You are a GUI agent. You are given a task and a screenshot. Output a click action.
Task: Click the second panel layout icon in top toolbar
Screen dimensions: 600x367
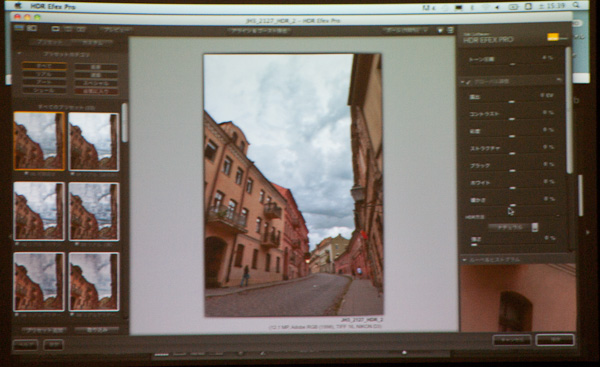(32, 28)
